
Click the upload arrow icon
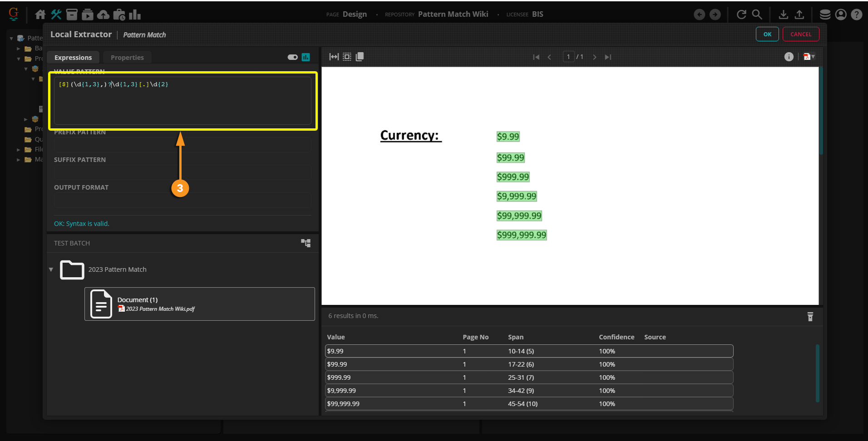click(x=799, y=15)
